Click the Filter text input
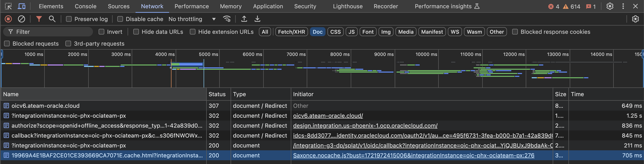 51,32
